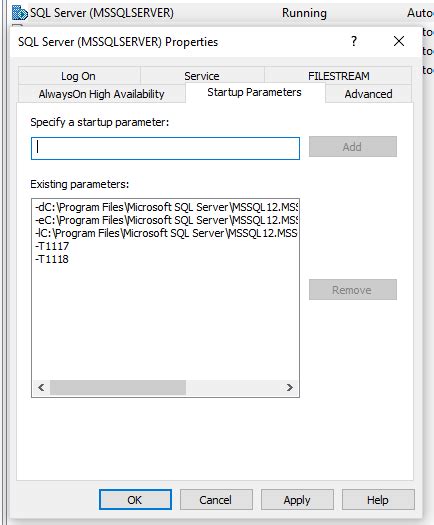Click the help question mark in title bar
Image resolution: width=434 pixels, height=525 pixels.
354,42
